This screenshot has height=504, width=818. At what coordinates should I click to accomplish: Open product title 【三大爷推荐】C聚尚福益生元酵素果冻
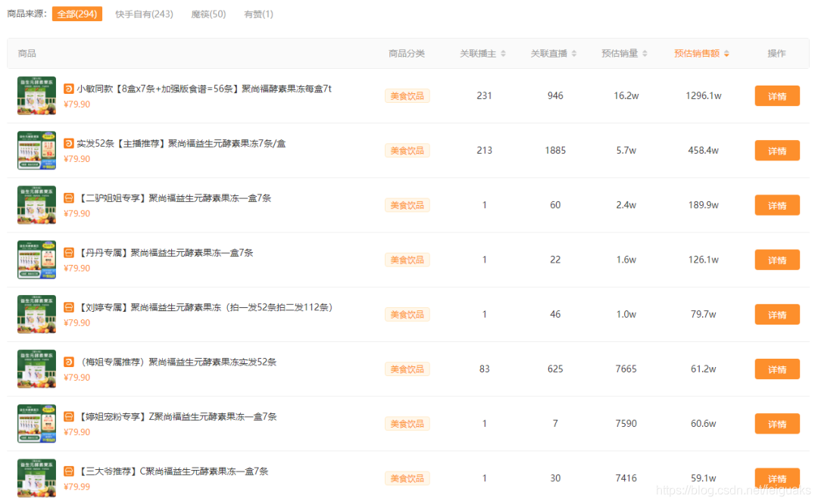click(173, 471)
